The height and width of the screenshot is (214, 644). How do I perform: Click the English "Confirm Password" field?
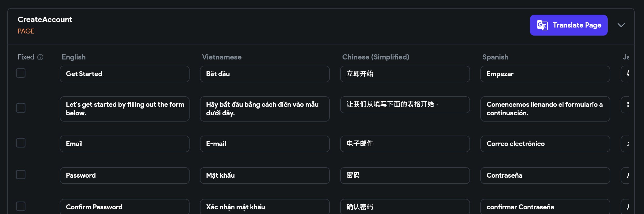(x=124, y=207)
